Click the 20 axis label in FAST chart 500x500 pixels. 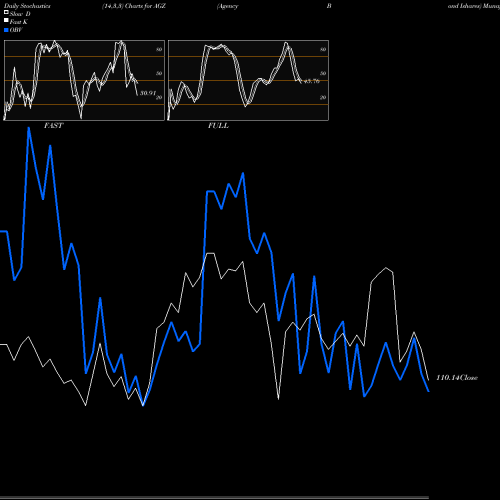click(x=159, y=98)
